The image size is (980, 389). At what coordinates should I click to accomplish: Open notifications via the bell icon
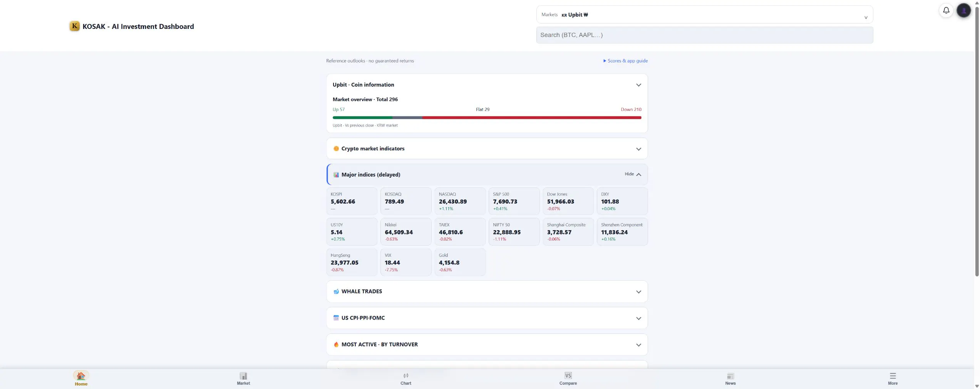point(946,10)
